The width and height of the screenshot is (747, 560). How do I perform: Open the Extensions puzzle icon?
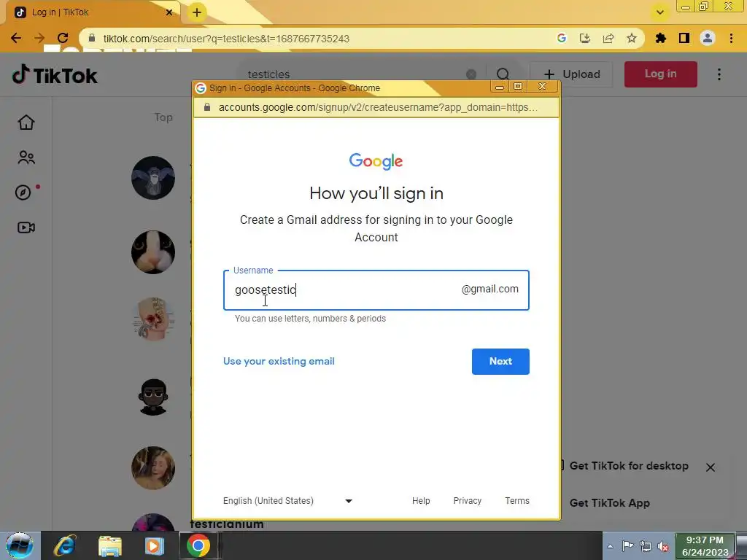coord(661,38)
